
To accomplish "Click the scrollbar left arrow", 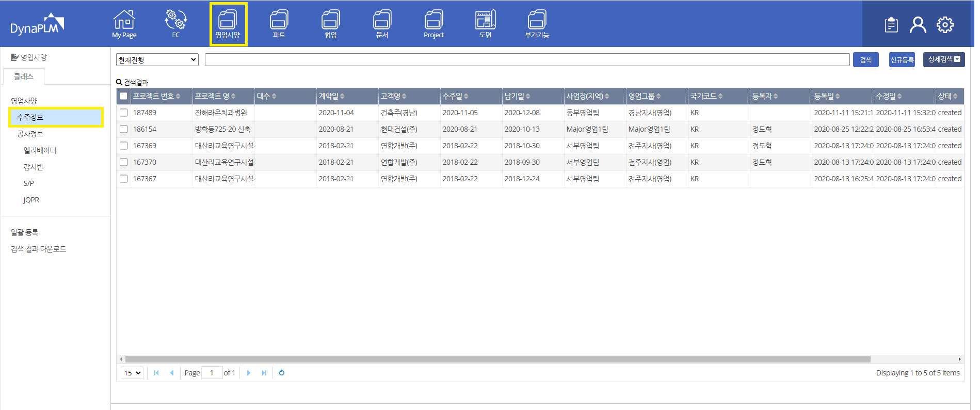I will click(121, 359).
